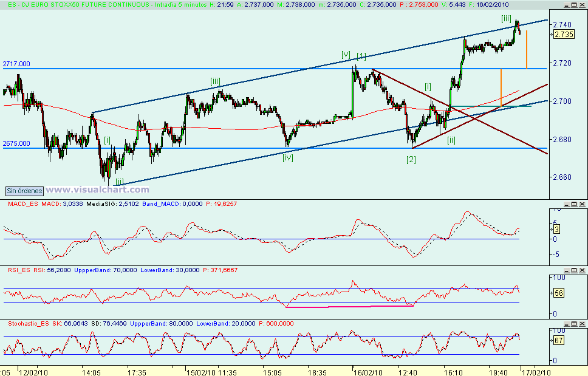The height and width of the screenshot is (376, 588).
Task: Open the www.visualchart.com link
Action: pos(97,190)
